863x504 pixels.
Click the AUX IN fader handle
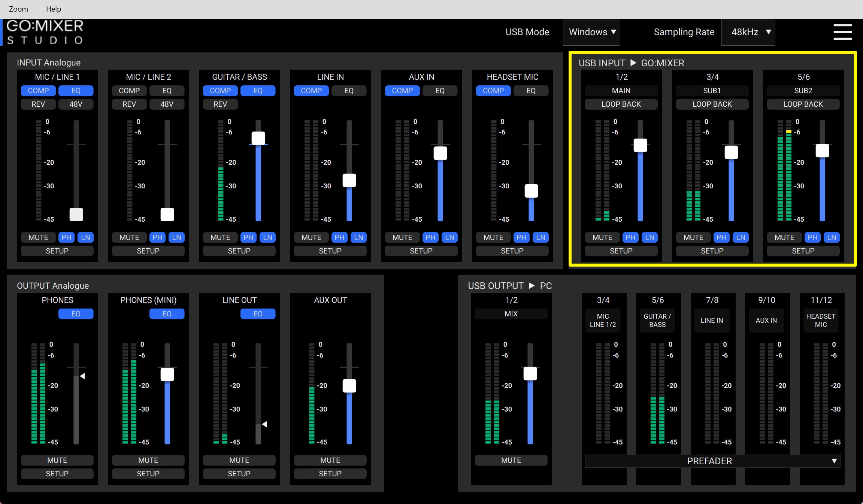coord(440,153)
